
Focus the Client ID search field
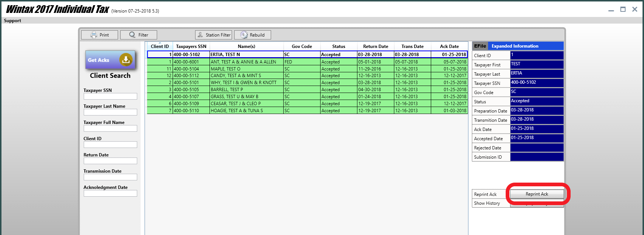(x=110, y=145)
